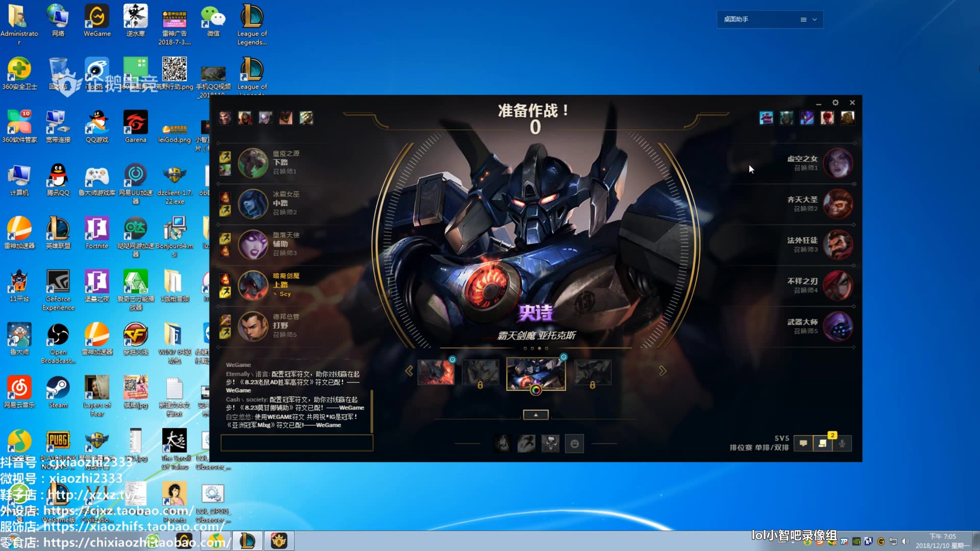
Task: Open WeGame desktop shortcut
Action: click(97, 20)
